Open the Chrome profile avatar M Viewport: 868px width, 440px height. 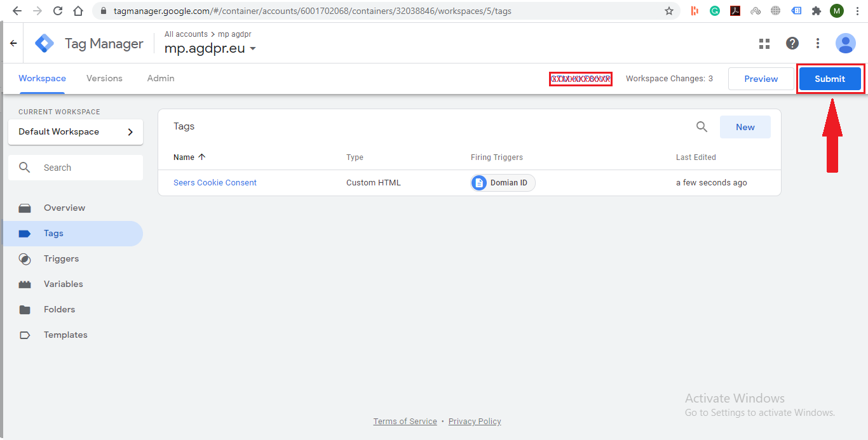pyautogui.click(x=837, y=11)
